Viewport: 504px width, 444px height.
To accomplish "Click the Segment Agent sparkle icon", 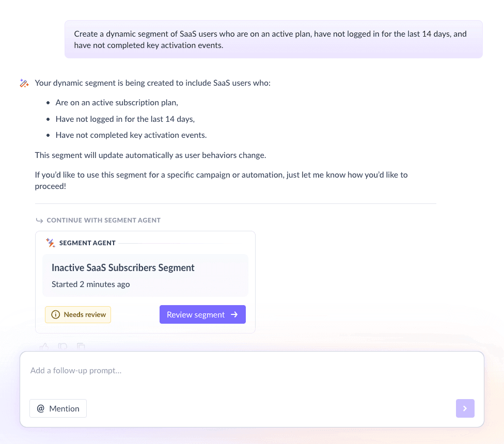I will point(50,243).
